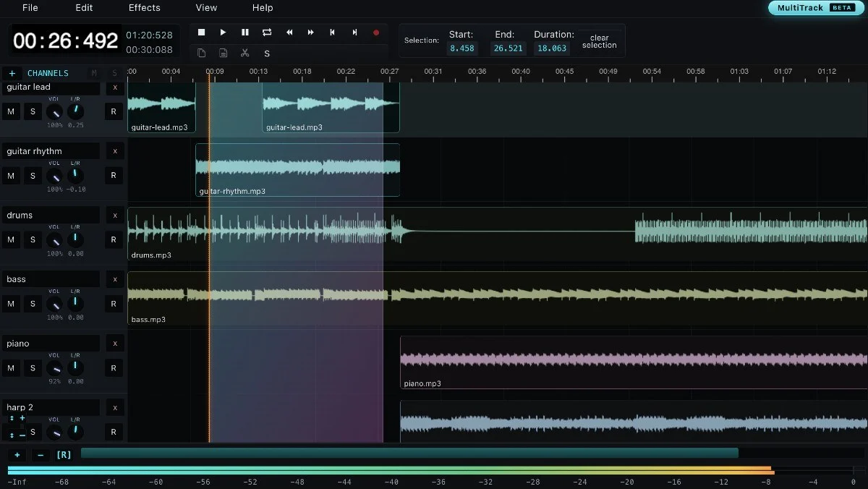868x489 pixels.
Task: Mute the guitar rhythm track
Action: click(x=11, y=176)
